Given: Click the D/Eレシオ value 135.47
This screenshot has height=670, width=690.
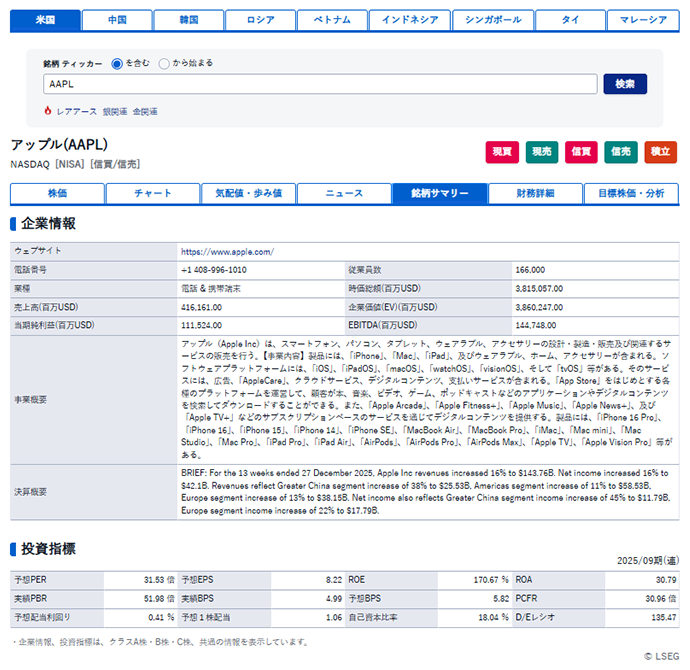Looking at the screenshot, I should [664, 618].
